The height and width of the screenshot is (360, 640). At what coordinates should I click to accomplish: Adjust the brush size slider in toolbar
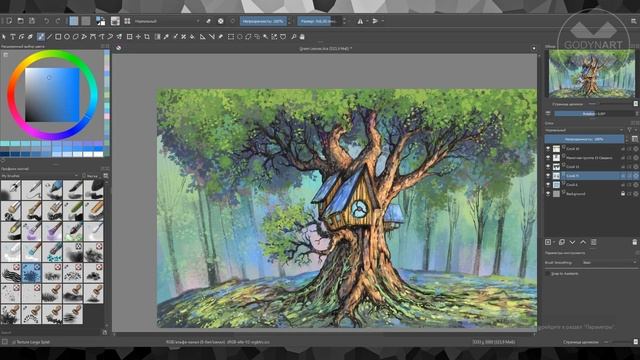pyautogui.click(x=318, y=21)
